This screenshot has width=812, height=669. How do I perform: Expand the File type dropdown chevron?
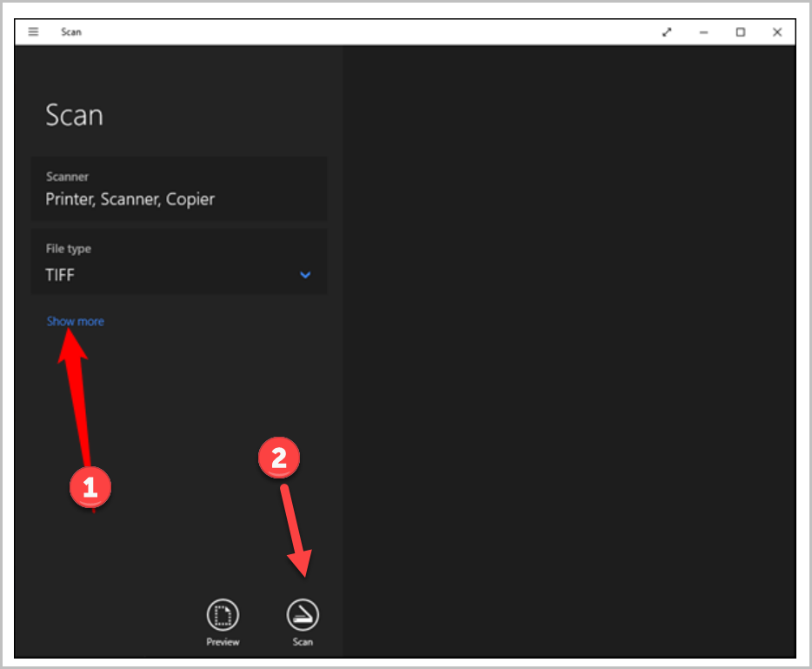point(305,275)
